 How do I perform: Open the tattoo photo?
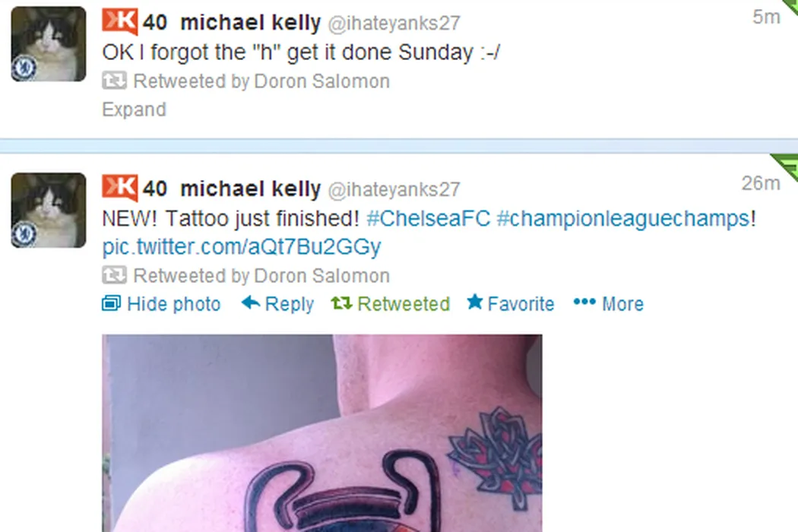pyautogui.click(x=321, y=433)
